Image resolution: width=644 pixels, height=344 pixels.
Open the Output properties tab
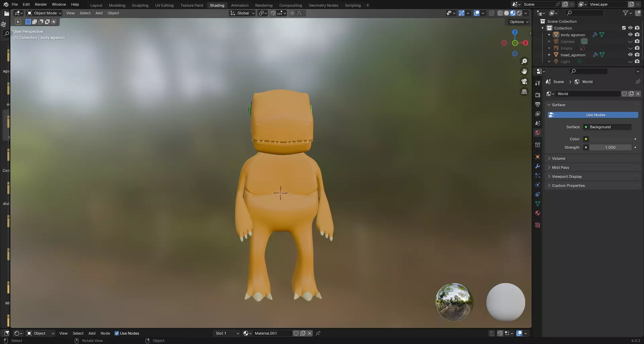tap(538, 105)
